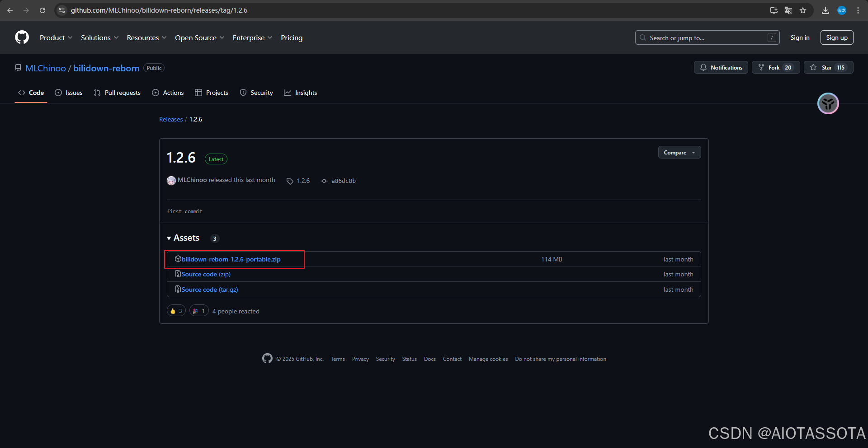Open Open Source dropdown menu
Screen dimensions: 868x448
coord(199,38)
